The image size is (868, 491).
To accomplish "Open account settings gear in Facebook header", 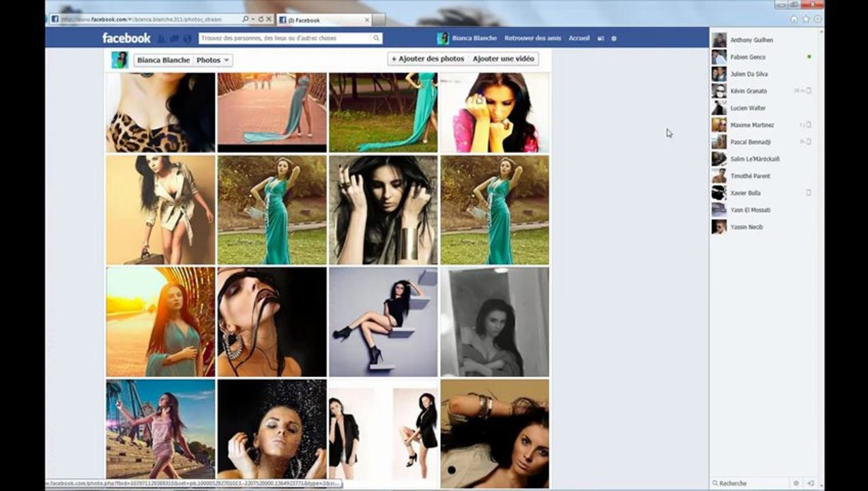I will click(x=613, y=38).
